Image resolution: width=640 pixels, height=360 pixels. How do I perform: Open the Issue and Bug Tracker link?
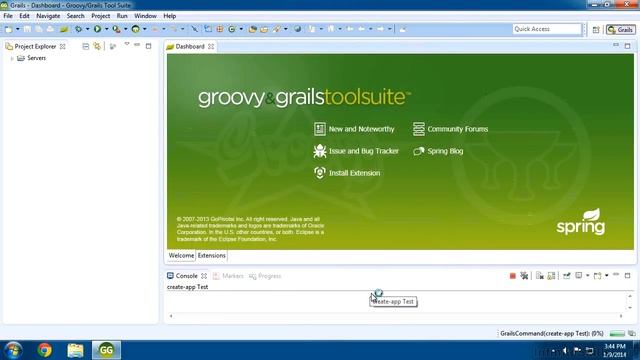tap(356, 151)
